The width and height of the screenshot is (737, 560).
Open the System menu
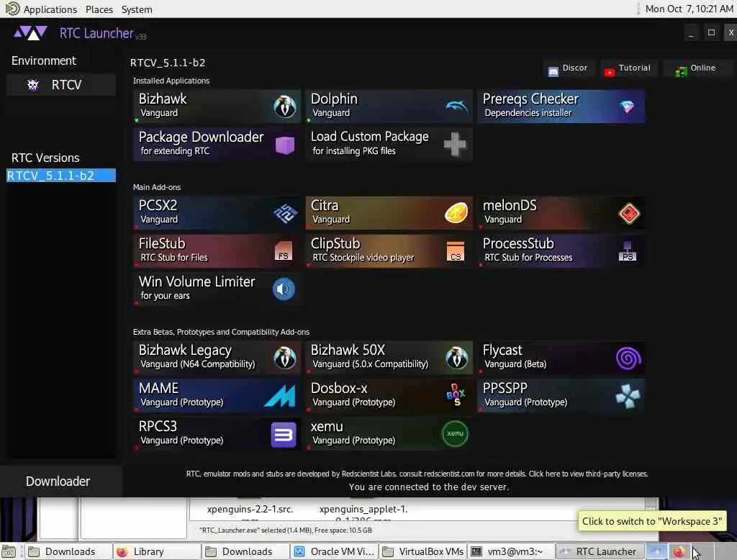(x=137, y=9)
